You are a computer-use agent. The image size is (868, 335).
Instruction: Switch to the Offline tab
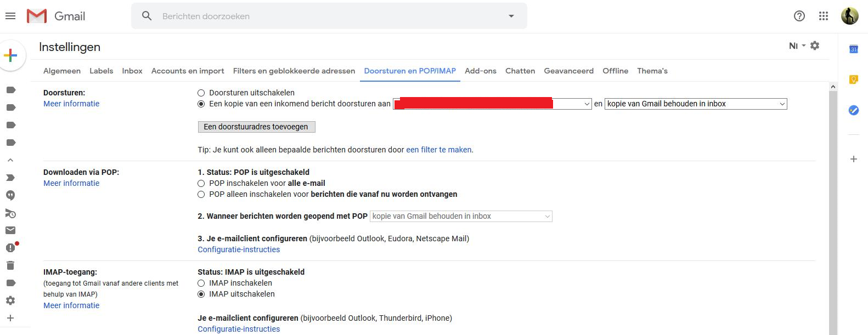pos(616,71)
